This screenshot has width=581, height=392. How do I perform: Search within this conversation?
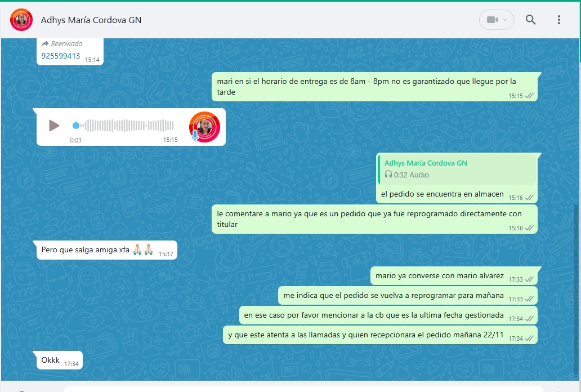point(530,20)
